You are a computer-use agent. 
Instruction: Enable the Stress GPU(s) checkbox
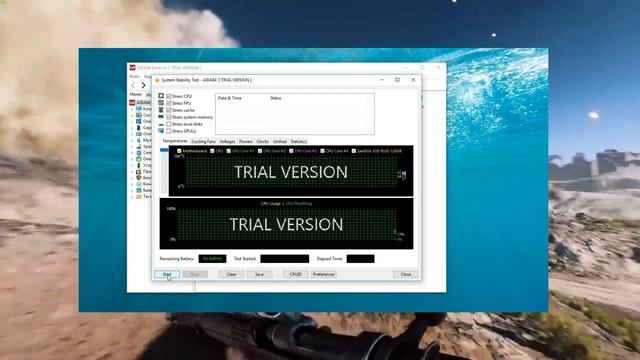coord(169,131)
